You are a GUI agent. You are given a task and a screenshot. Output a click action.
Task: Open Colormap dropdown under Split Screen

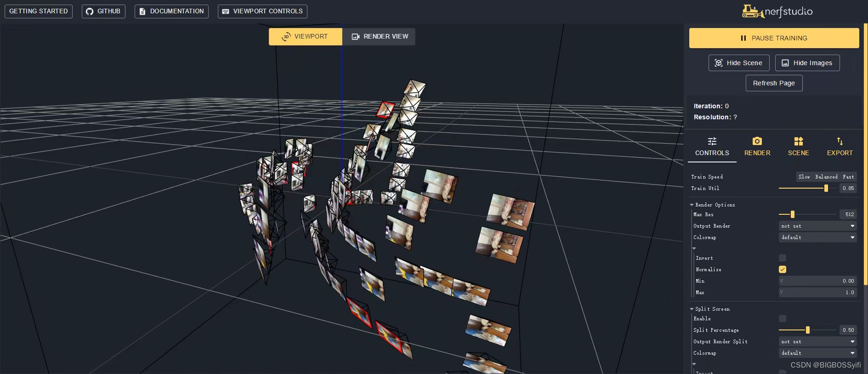pos(818,353)
